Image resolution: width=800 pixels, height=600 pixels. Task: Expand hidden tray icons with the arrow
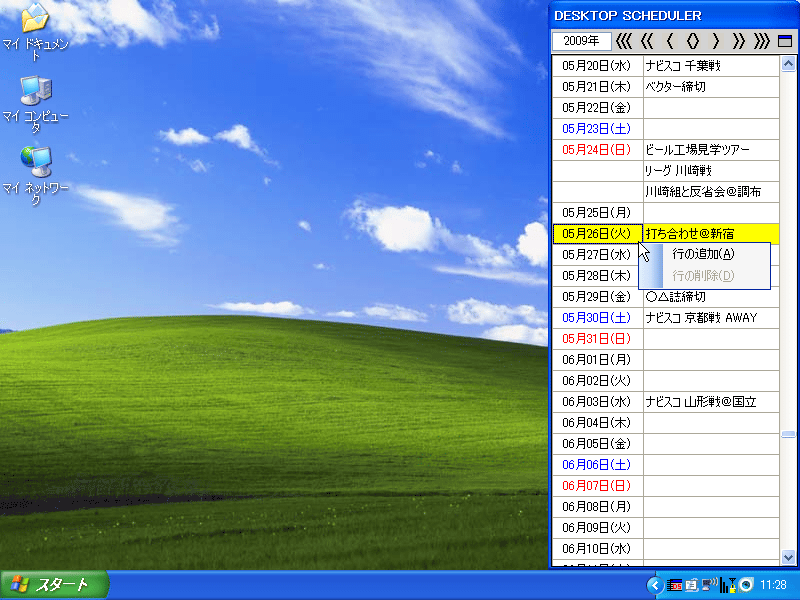pyautogui.click(x=655, y=585)
